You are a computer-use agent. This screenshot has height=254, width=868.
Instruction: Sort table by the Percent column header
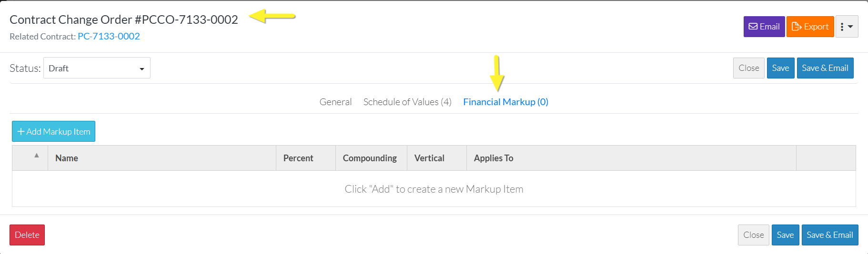(298, 158)
